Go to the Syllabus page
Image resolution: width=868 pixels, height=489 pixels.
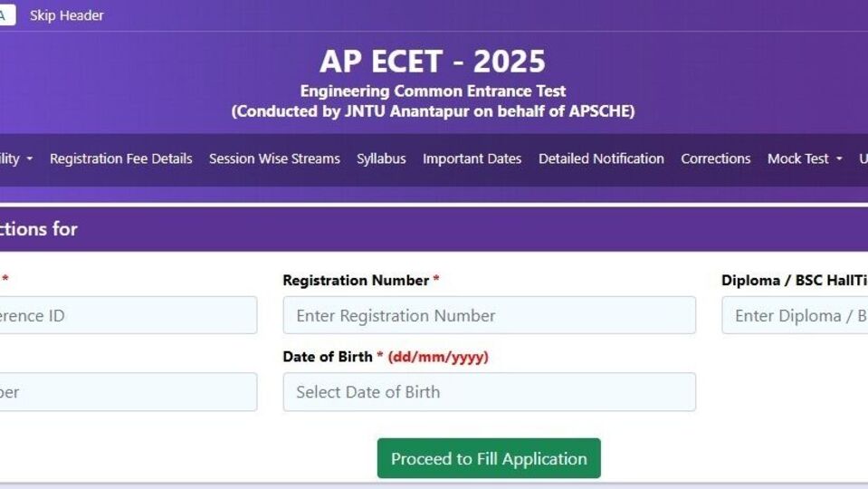[x=381, y=159]
